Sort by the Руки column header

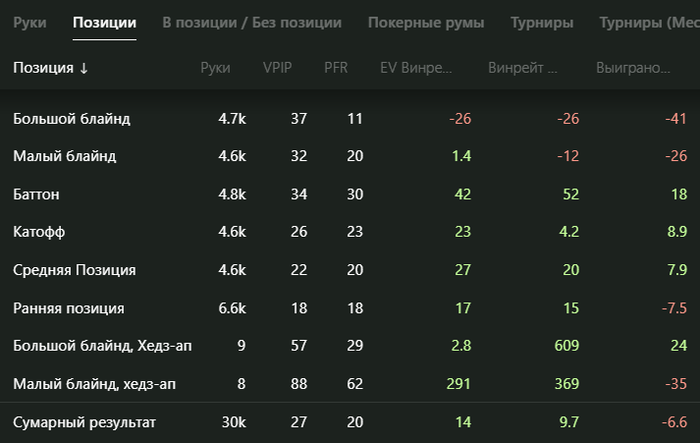[215, 68]
